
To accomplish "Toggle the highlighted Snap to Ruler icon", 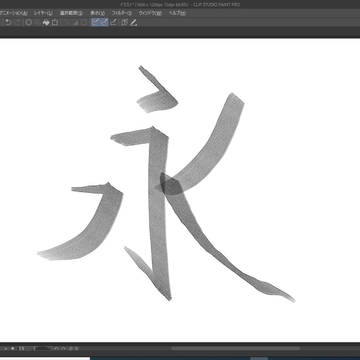I will (x=96, y=22).
